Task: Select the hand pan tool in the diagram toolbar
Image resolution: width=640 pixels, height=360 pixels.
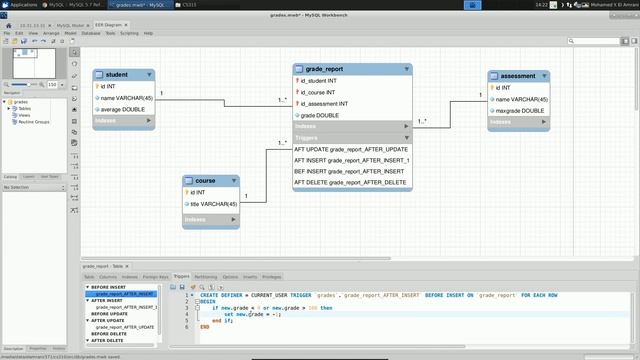Action: 74,64
